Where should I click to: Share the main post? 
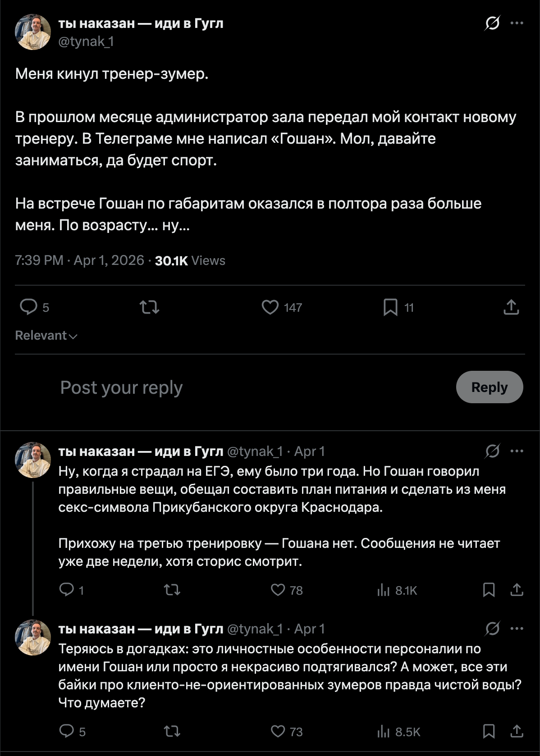point(511,307)
